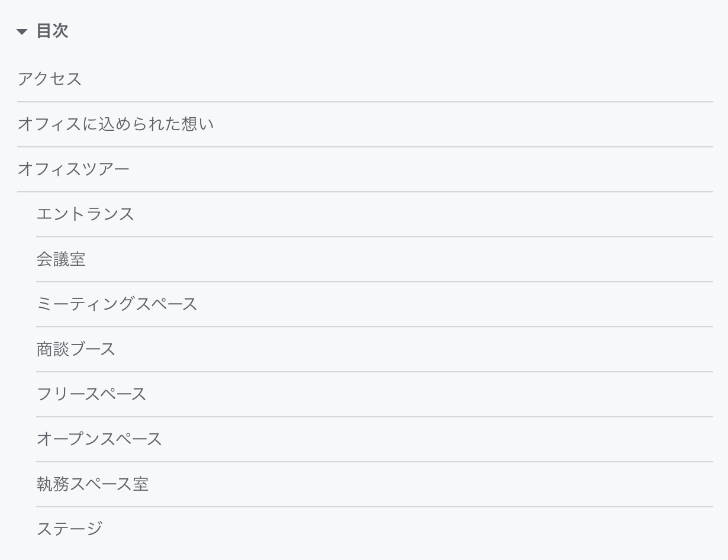The width and height of the screenshot is (728, 560).
Task: Jump to the エントランス subsection
Action: pyautogui.click(x=85, y=214)
